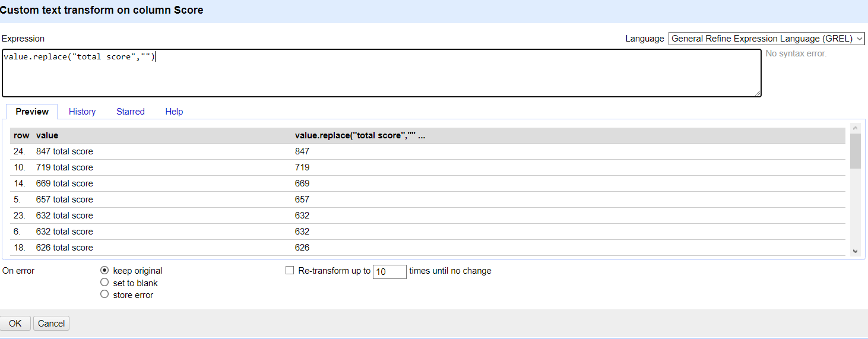Open the Starred tab
Viewport: 868px width, 339px height.
click(131, 112)
